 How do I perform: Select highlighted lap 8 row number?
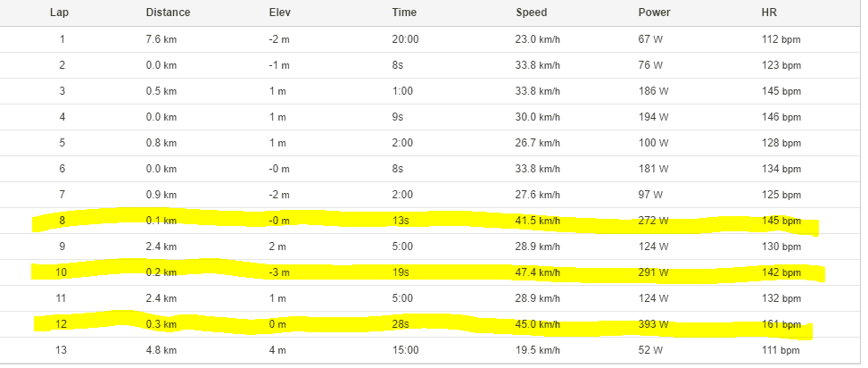point(62,220)
